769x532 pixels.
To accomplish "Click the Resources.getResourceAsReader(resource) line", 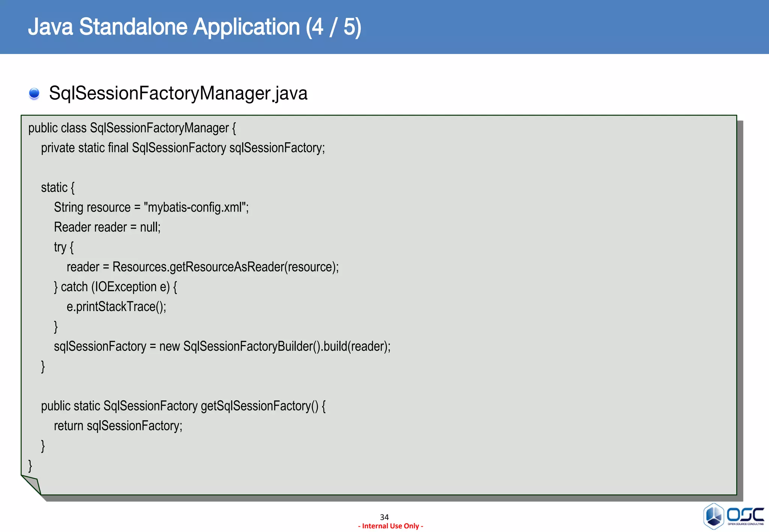I will [x=203, y=267].
